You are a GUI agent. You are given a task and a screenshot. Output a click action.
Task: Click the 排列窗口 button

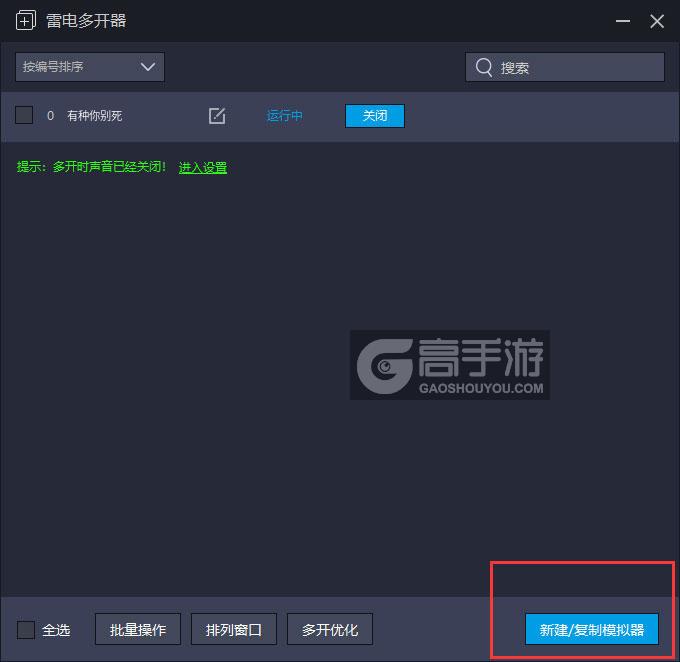coord(234,629)
